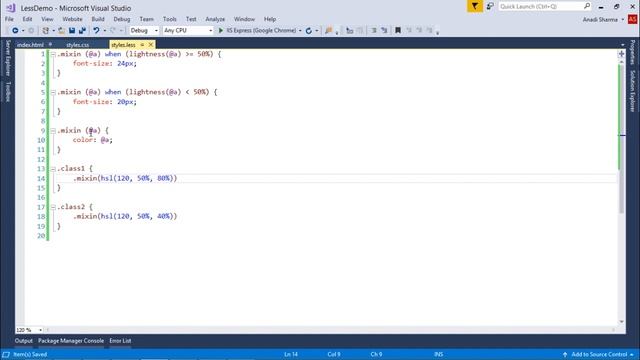Open the Properties side tab
The height and width of the screenshot is (360, 640).
tap(632, 52)
